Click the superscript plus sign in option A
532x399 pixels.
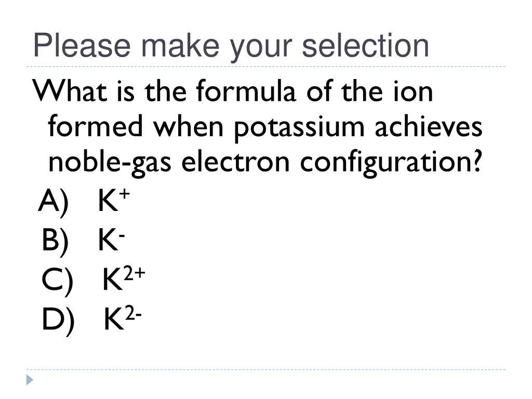pyautogui.click(x=125, y=194)
